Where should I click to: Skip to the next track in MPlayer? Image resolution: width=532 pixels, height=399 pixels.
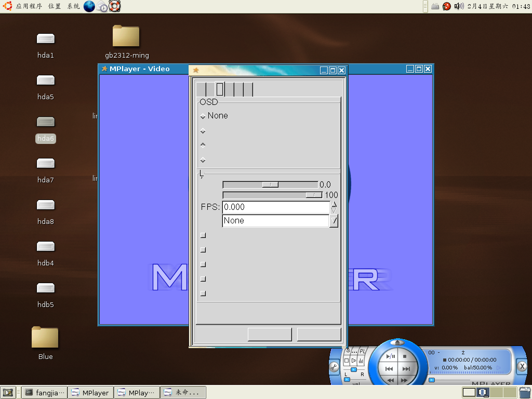406,368
